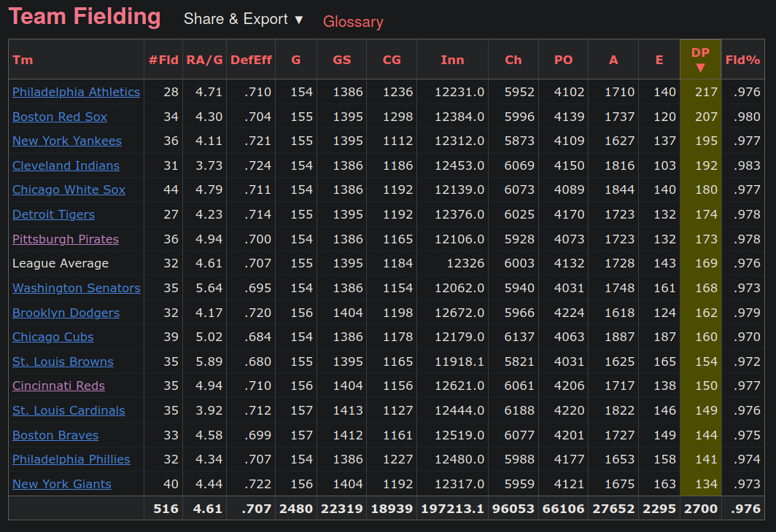776x532 pixels.
Task: Select CG value 1298 for Boston Red Sox
Action: 398,117
